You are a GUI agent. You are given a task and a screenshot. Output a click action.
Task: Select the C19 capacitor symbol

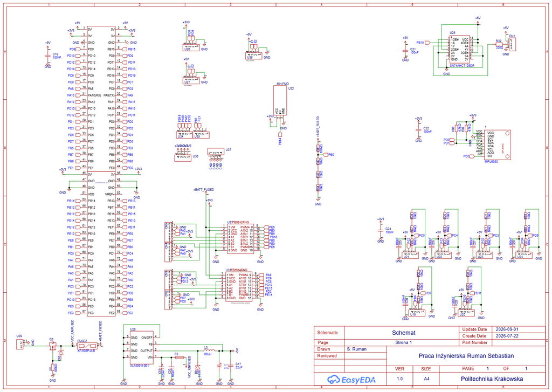click(47, 56)
